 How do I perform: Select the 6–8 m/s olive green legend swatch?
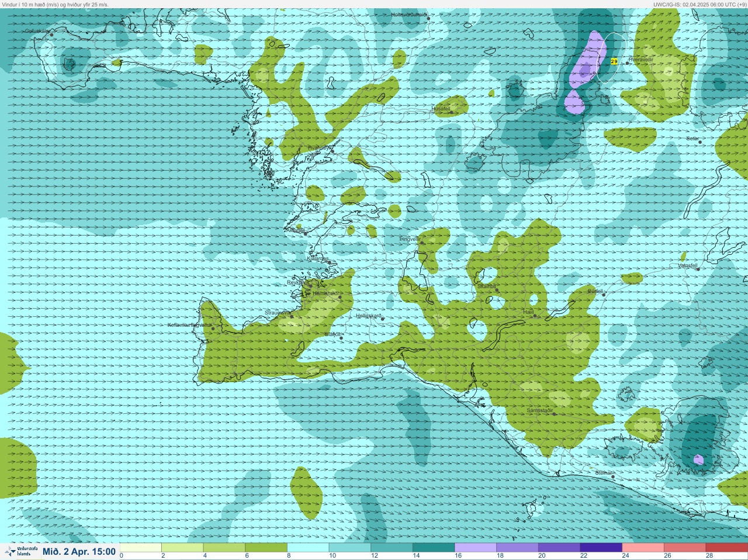click(x=266, y=548)
